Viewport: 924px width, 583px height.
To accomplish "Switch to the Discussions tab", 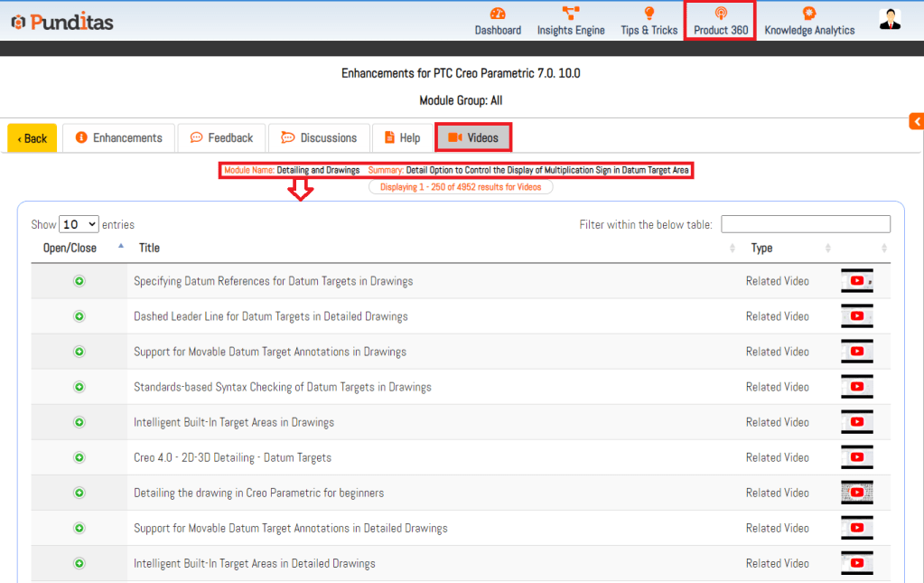I will [319, 137].
